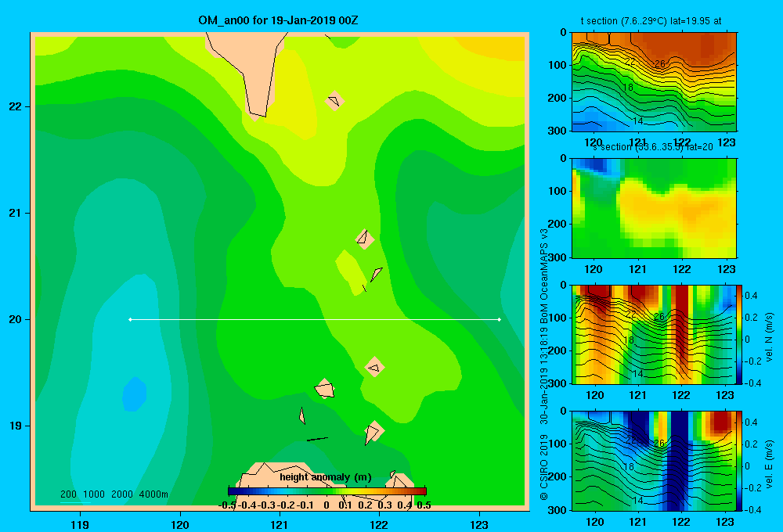The width and height of the screenshot is (783, 532).
Task: Open the northward velocity section panel
Action: click(x=654, y=334)
